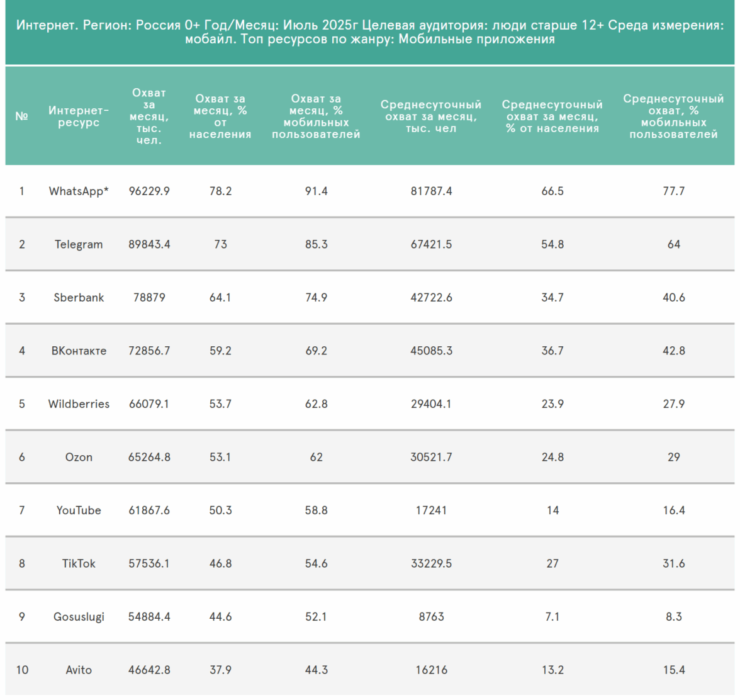Click the Sberbank resource cell
Image resolution: width=740 pixels, height=700 pixels.
coord(79,298)
